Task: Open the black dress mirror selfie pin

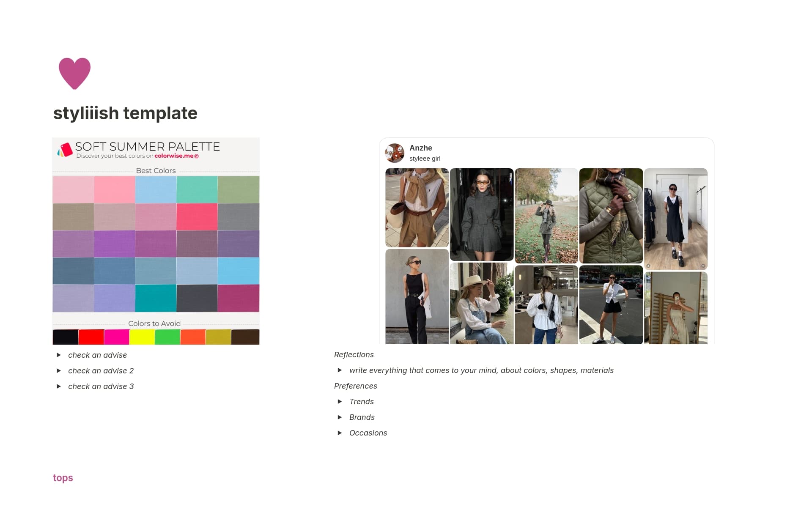Action: click(675, 219)
